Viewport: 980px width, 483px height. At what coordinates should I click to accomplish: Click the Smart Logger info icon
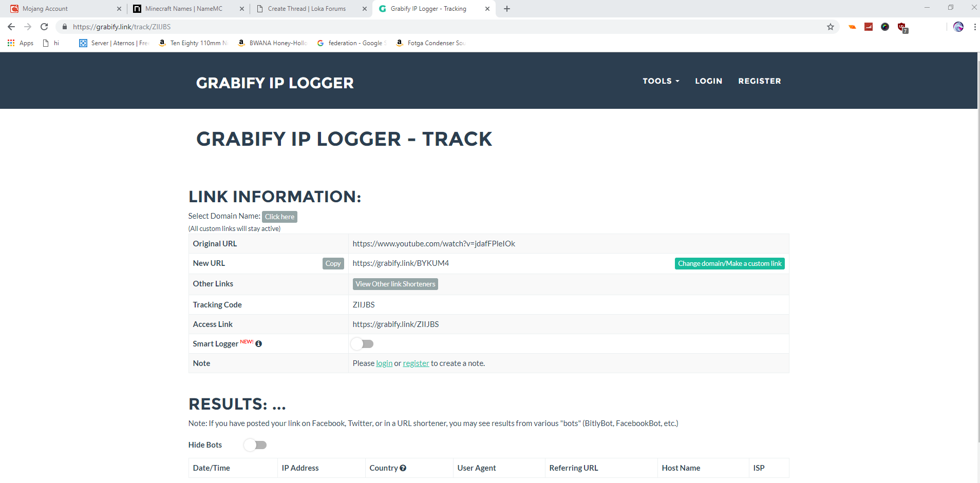[258, 344]
